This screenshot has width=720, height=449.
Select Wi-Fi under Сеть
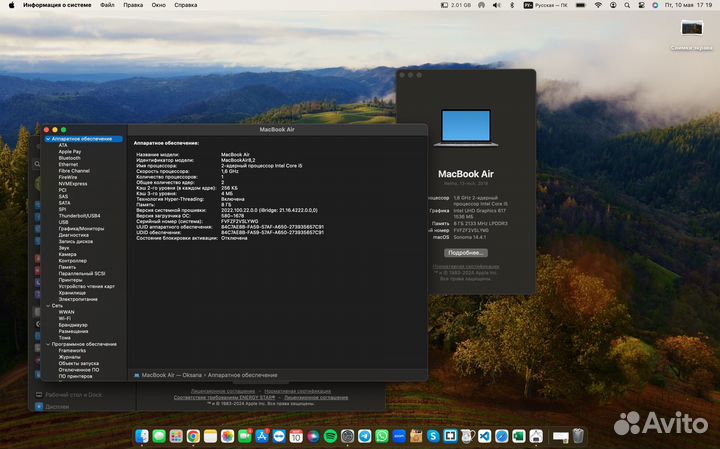coord(64,318)
